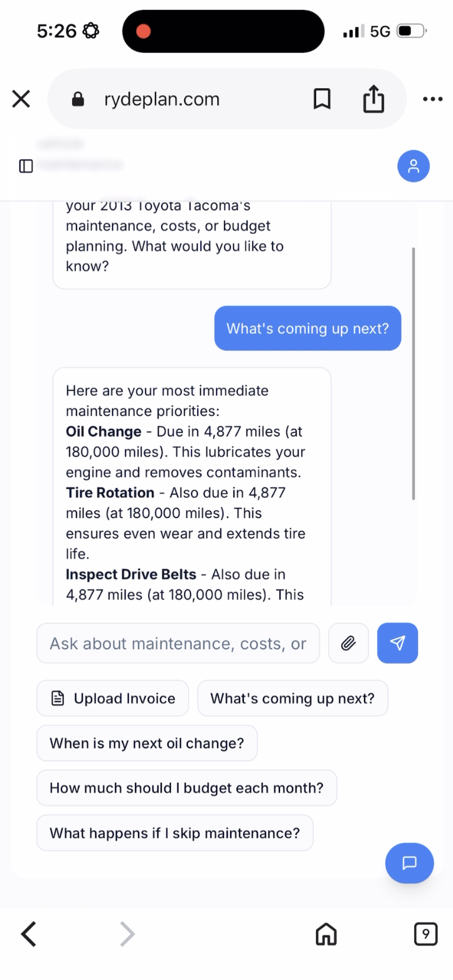View site security via the lock icon

77,98
